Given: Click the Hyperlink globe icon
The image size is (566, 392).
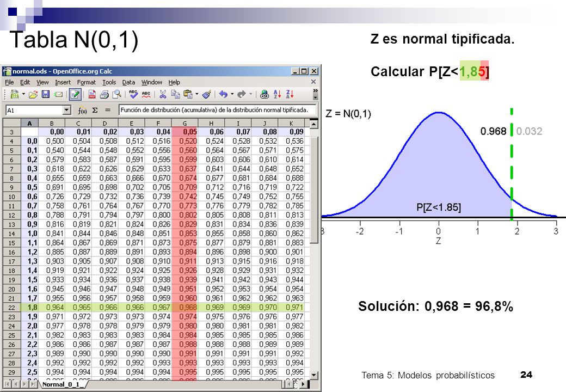Looking at the screenshot, I should (x=264, y=95).
